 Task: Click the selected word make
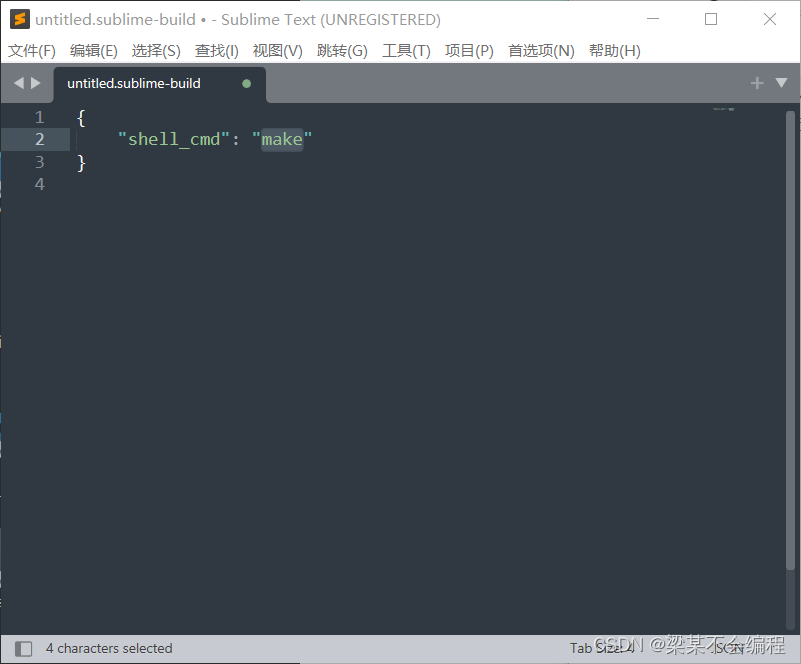282,139
